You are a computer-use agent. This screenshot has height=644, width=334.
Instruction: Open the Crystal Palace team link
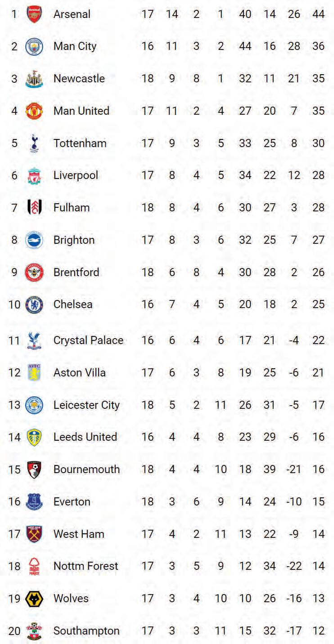tap(88, 340)
